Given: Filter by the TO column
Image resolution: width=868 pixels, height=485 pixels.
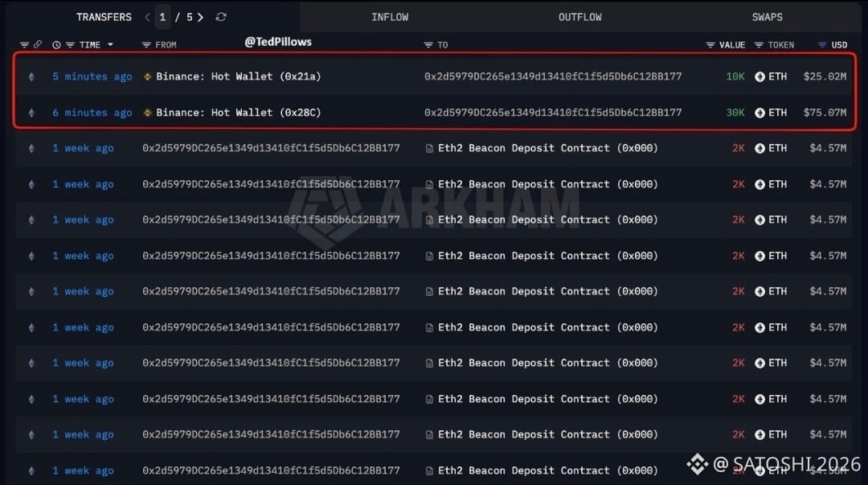Looking at the screenshot, I should tap(428, 45).
